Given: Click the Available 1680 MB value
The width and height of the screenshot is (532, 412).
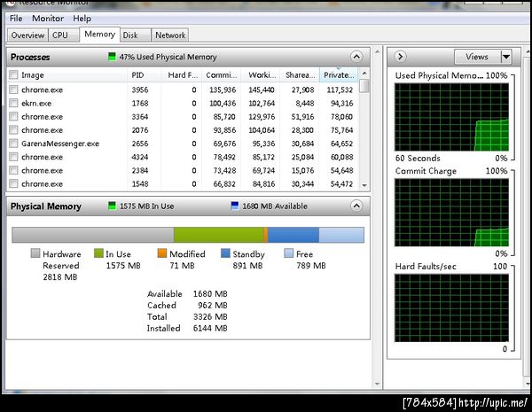Looking at the screenshot, I should [x=210, y=293].
